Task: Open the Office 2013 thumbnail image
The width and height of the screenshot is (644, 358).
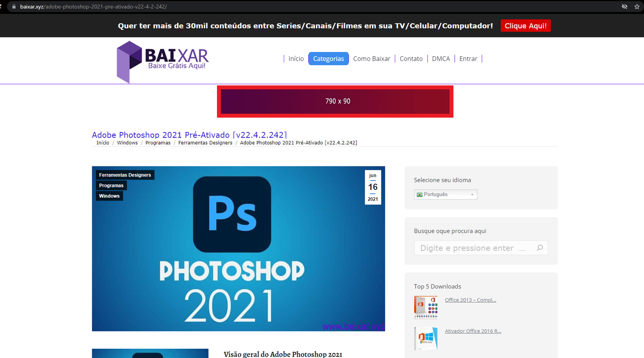Action: coord(425,307)
